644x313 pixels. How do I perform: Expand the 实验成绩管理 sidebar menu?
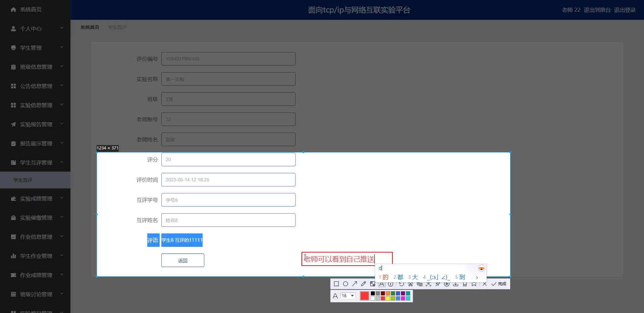tap(35, 198)
